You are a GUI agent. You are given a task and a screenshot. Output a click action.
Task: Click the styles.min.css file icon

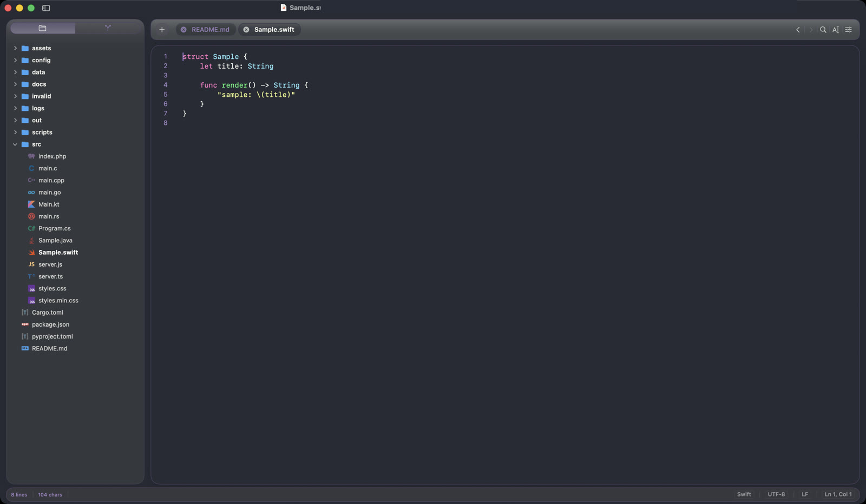click(x=31, y=300)
